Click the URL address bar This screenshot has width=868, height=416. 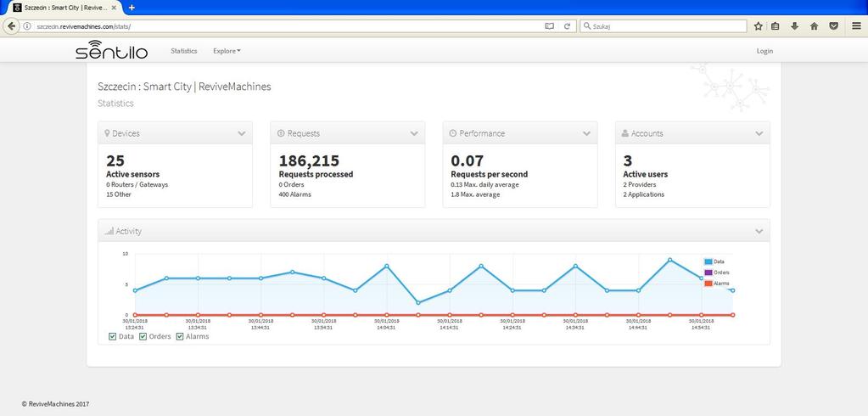click(288, 26)
